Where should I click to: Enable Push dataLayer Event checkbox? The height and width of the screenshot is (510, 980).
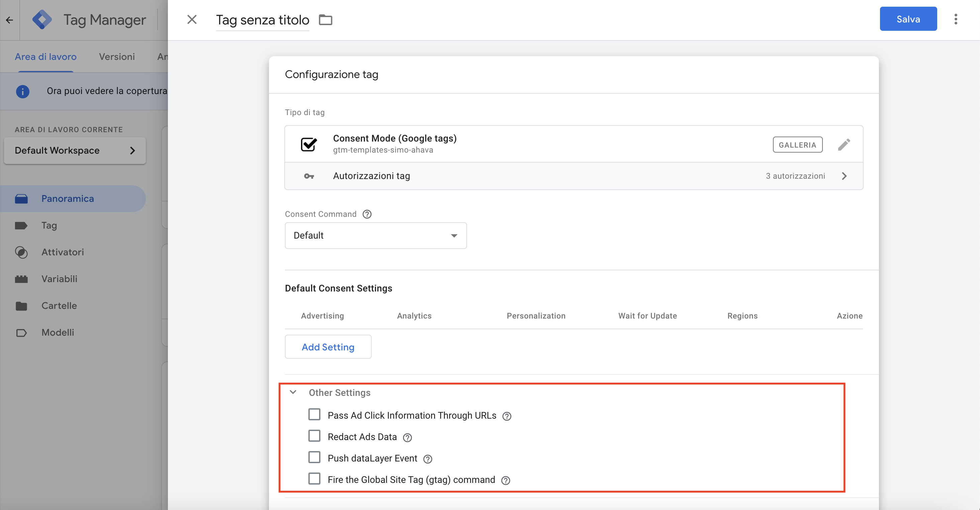click(x=314, y=457)
